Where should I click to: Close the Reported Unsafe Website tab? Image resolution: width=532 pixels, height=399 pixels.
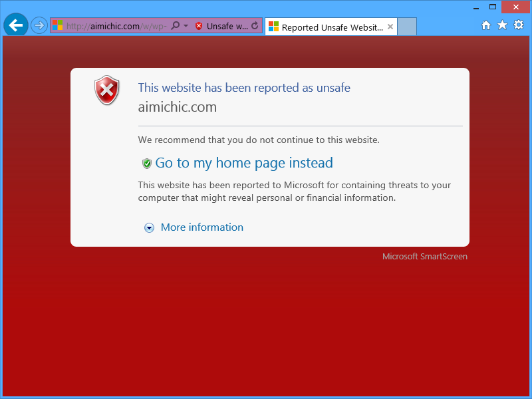[x=390, y=27]
